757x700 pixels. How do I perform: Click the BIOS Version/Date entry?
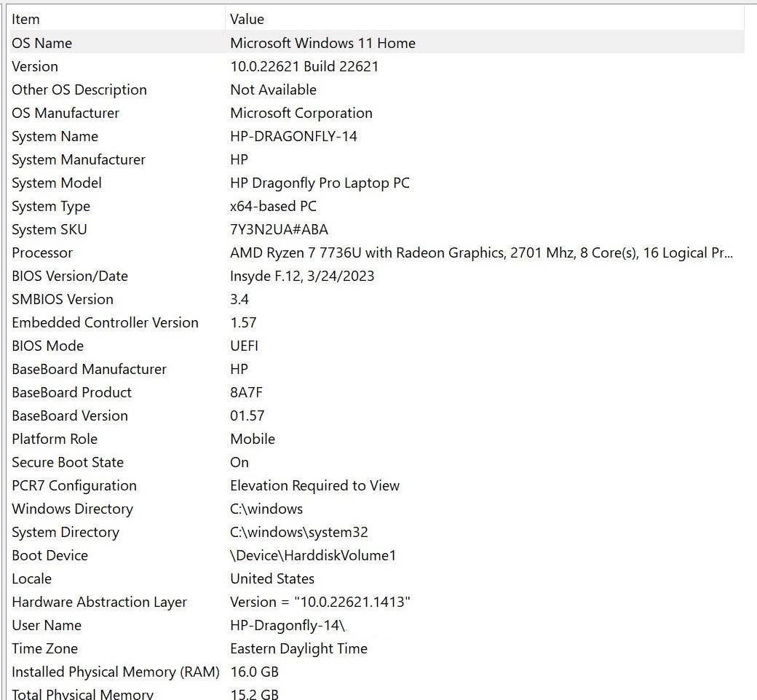click(x=70, y=276)
